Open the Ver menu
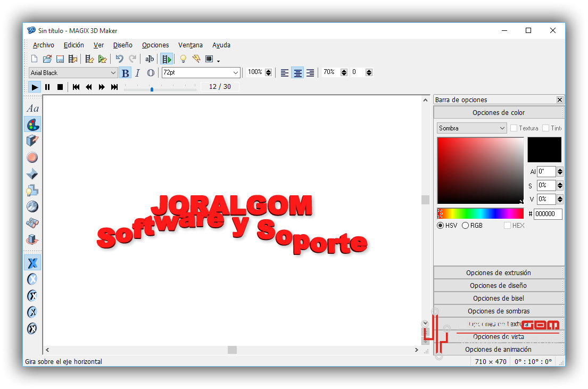This screenshot has width=588, height=389. click(98, 45)
